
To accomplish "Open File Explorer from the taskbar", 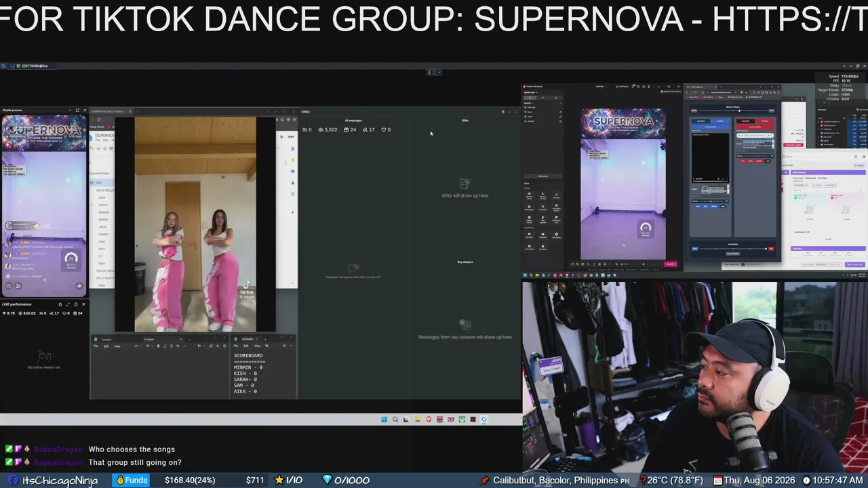I will (418, 420).
